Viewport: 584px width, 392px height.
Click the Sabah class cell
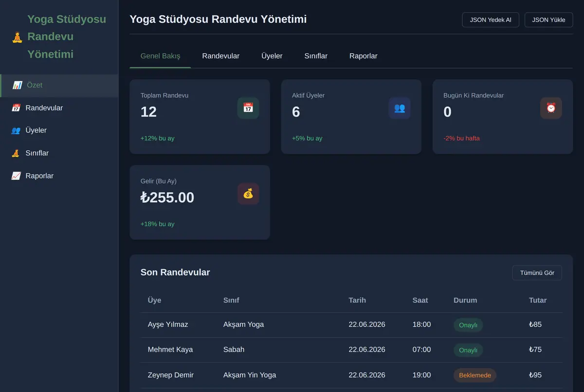point(234,350)
